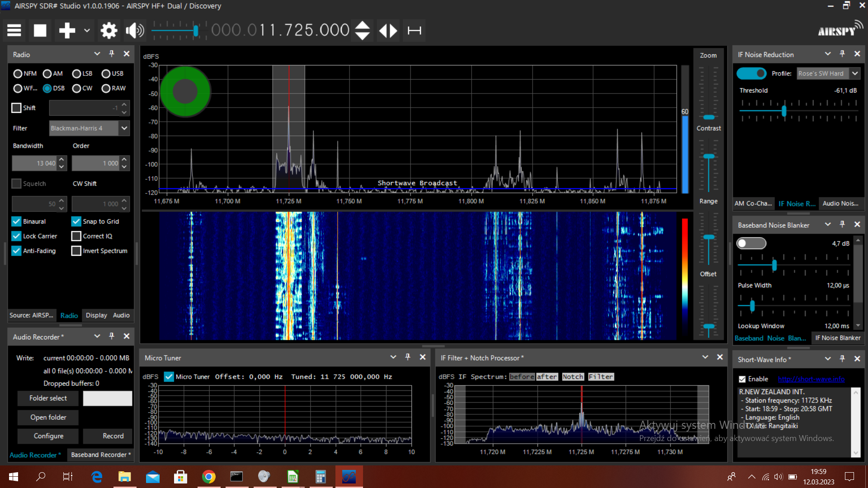Select CW demodulation mode
Screen dimensions: 868x488
coord(76,89)
